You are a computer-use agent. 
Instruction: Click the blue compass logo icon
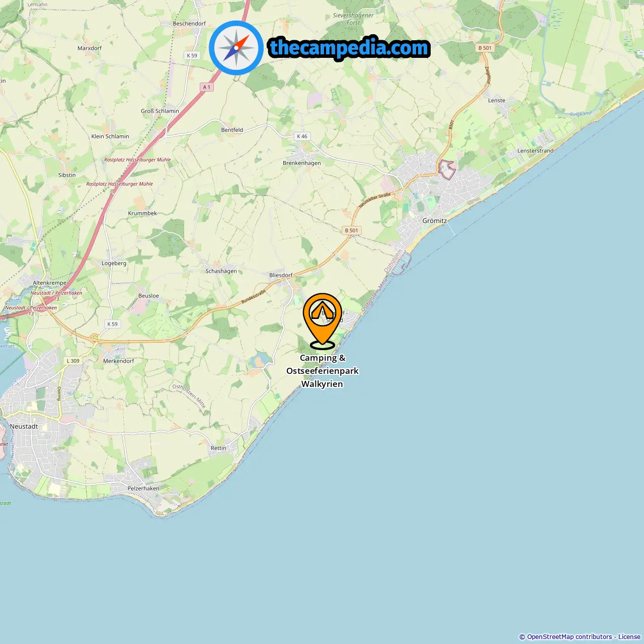[x=236, y=48]
